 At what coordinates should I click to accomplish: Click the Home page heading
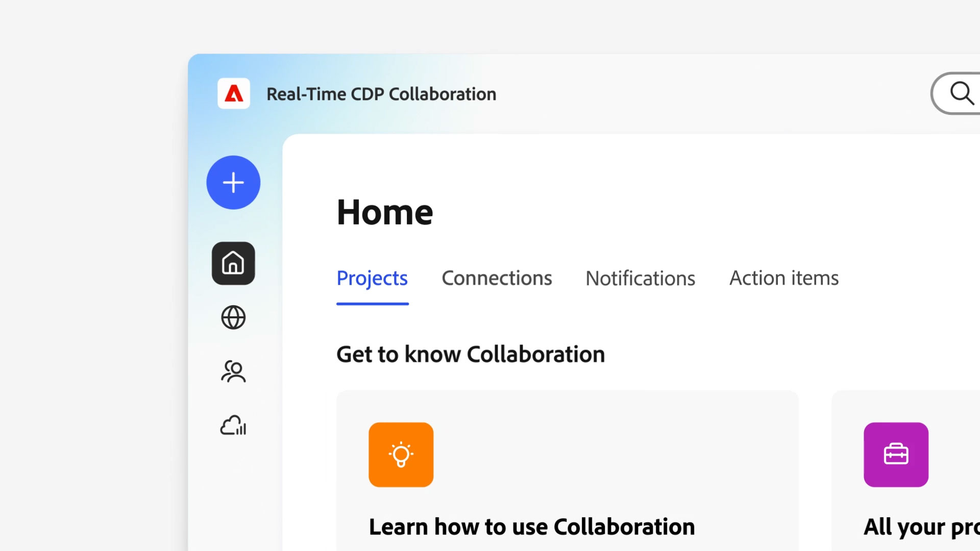tap(385, 212)
